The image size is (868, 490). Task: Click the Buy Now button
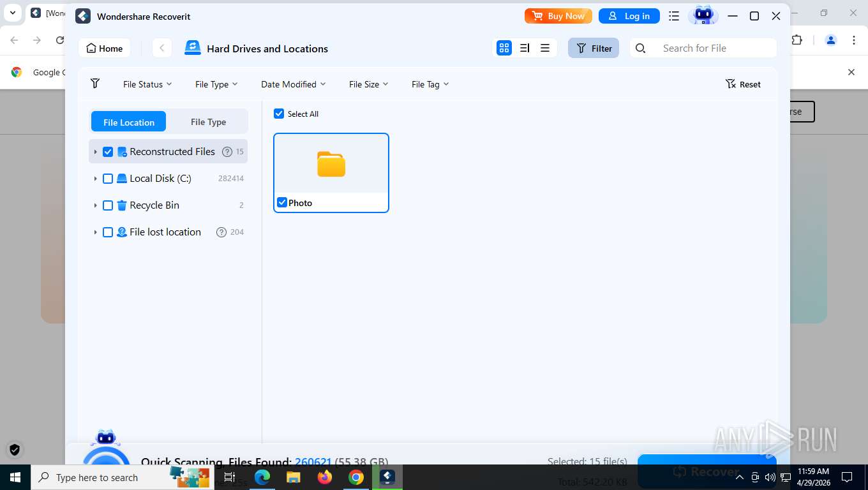point(558,16)
